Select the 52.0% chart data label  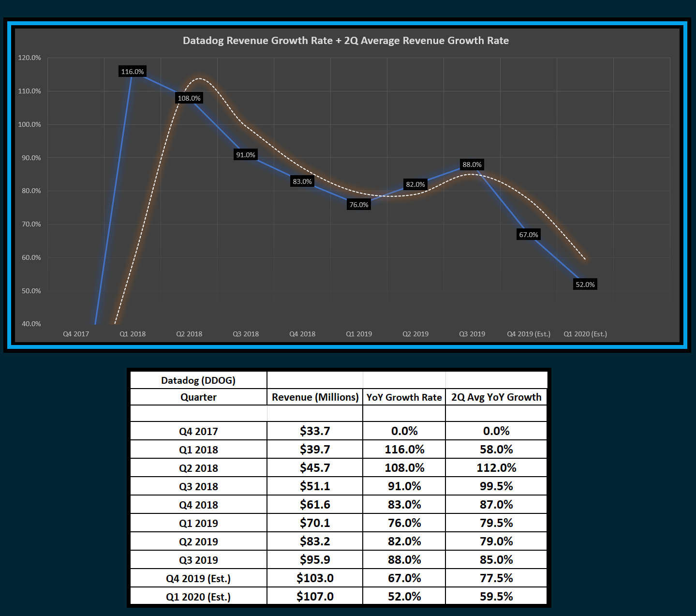tap(585, 285)
